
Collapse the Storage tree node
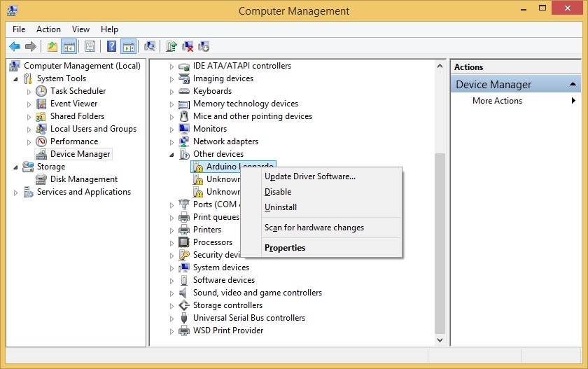[15, 167]
